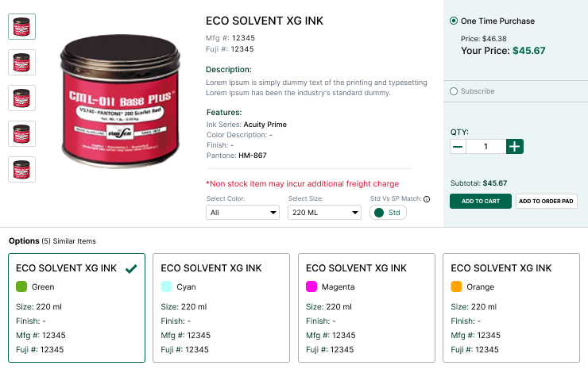Screen dimensions: 588x373
Task: View the second product thumbnail
Action: click(x=21, y=62)
